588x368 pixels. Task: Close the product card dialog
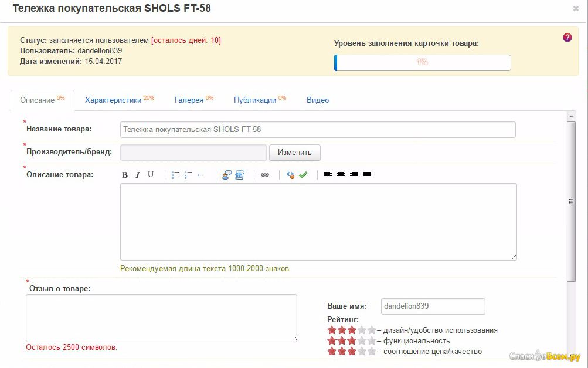click(576, 8)
